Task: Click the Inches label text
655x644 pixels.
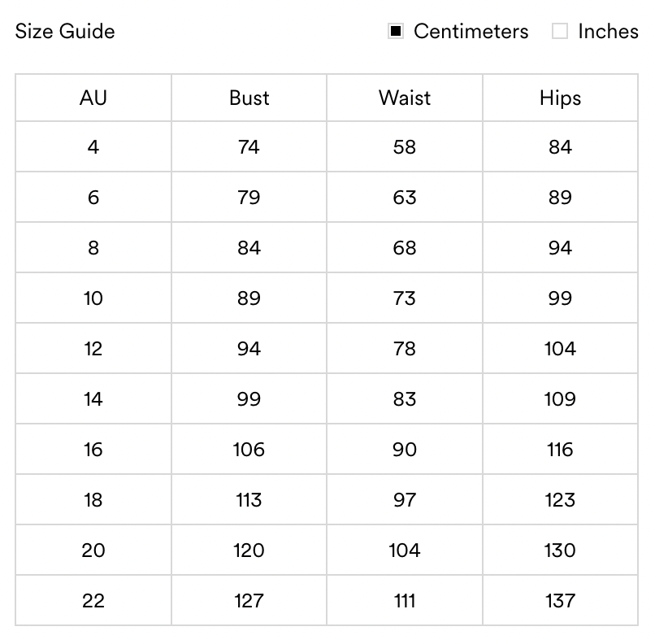Action: [608, 32]
